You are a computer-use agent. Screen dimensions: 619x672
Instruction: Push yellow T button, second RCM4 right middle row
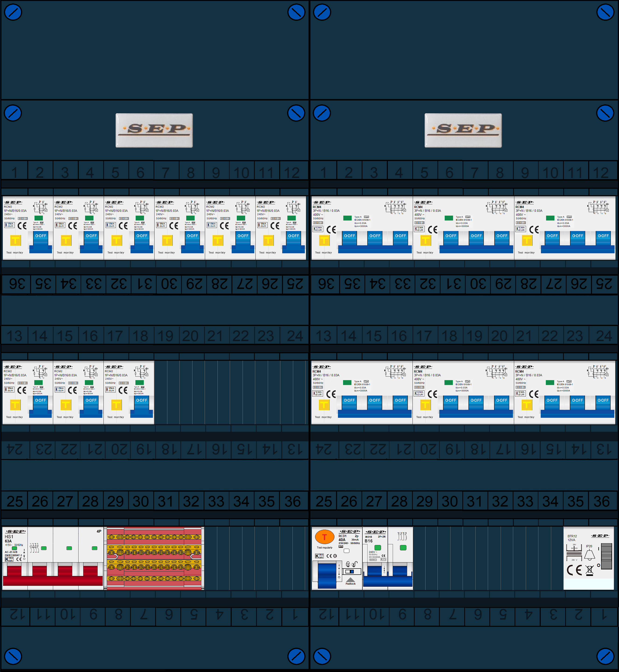point(425,405)
